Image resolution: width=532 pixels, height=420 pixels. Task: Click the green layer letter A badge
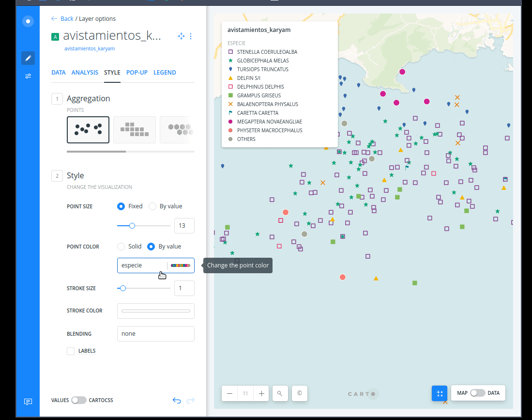55,37
